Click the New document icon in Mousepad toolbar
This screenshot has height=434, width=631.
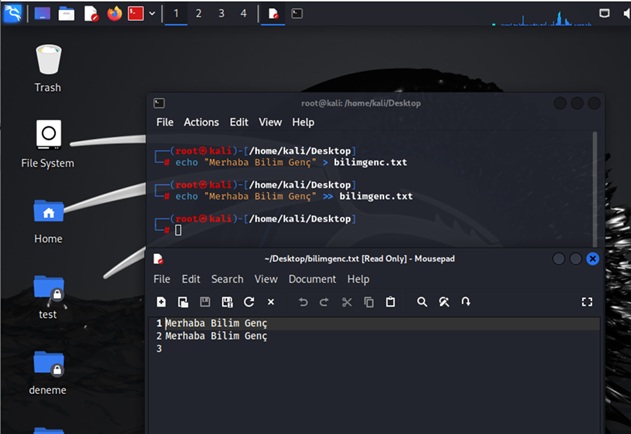(161, 302)
